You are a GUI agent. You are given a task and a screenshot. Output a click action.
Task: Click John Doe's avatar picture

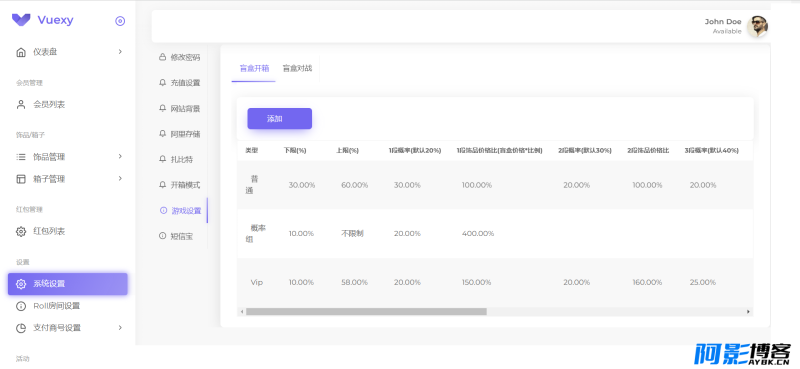tap(758, 26)
